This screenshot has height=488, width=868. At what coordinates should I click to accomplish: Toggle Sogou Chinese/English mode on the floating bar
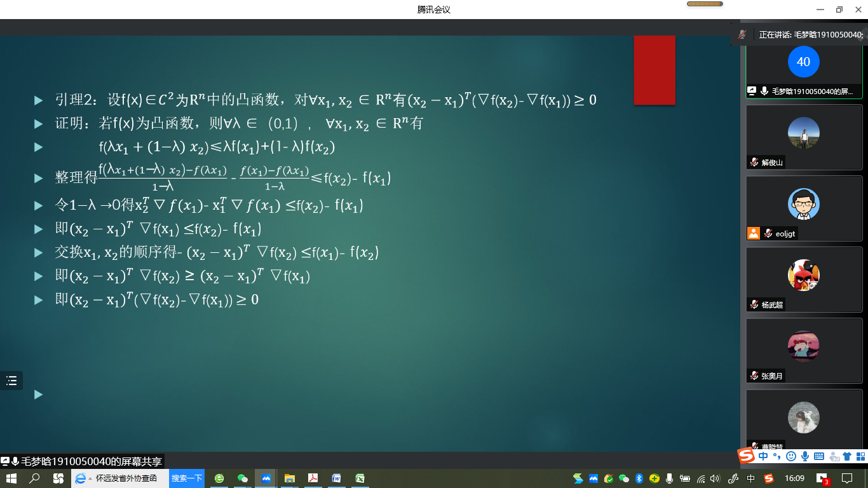point(763,456)
